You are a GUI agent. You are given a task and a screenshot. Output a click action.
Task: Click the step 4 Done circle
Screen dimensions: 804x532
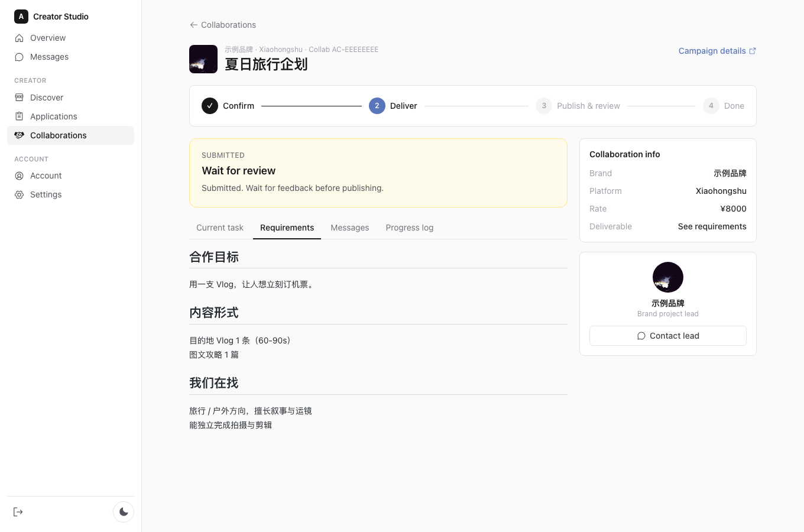coord(711,106)
